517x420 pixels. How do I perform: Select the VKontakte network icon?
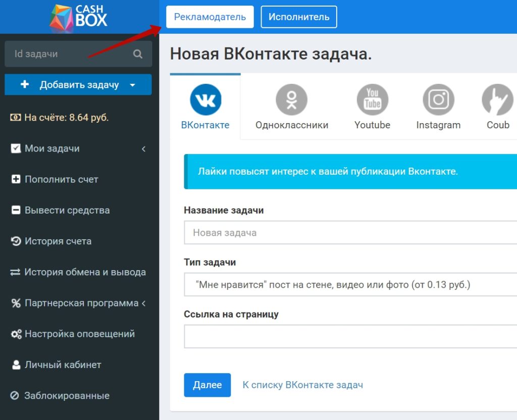[205, 100]
